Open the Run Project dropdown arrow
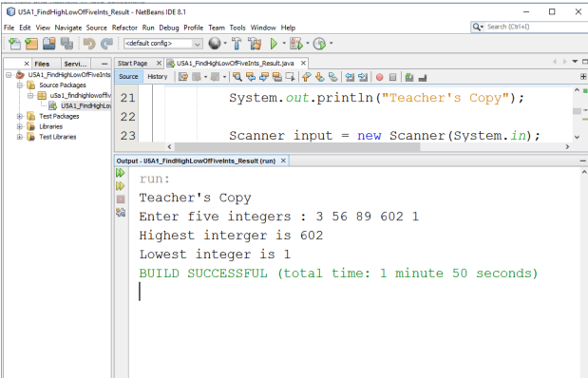The height and width of the screenshot is (378, 588). pyautogui.click(x=284, y=44)
